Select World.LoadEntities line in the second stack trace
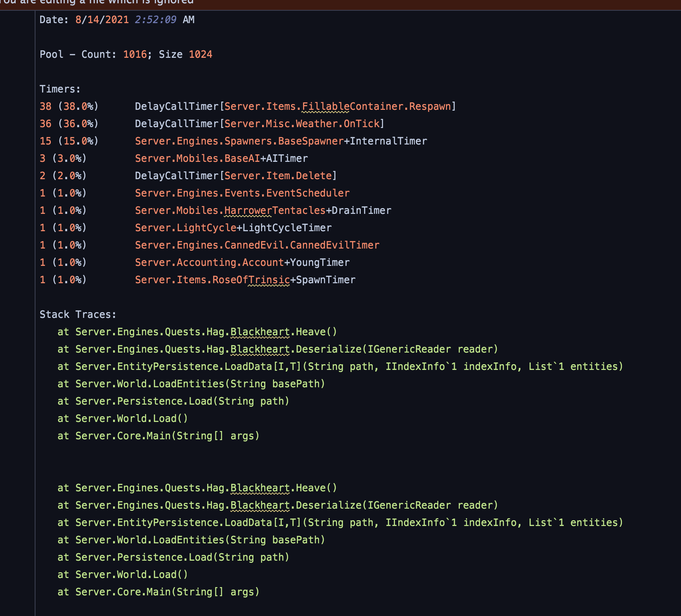Viewport: 681px width, 616px height. coord(192,540)
